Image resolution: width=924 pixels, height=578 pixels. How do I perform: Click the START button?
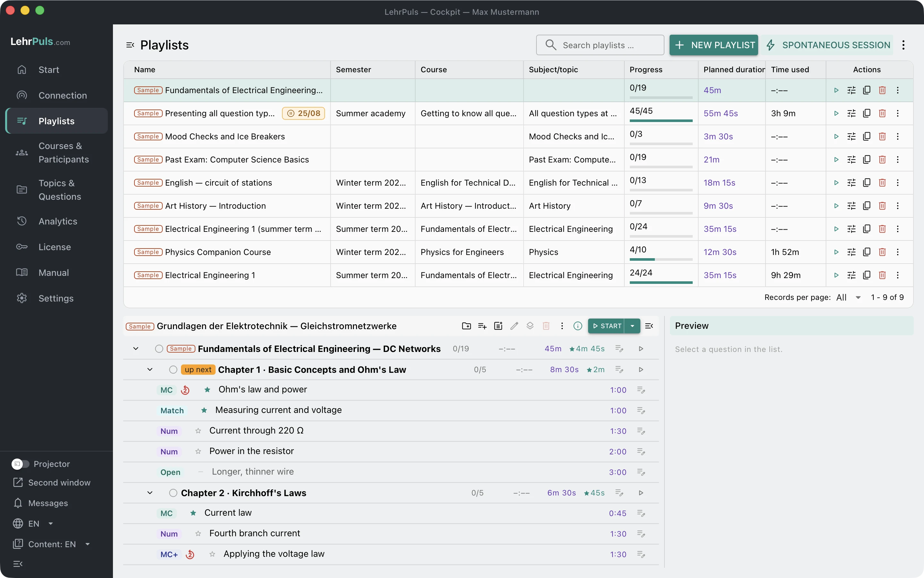(606, 326)
